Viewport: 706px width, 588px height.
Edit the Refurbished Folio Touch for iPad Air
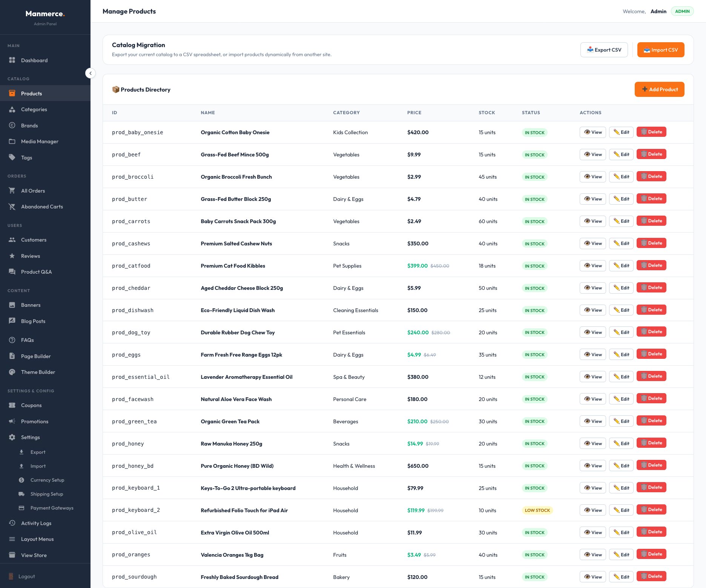621,510
